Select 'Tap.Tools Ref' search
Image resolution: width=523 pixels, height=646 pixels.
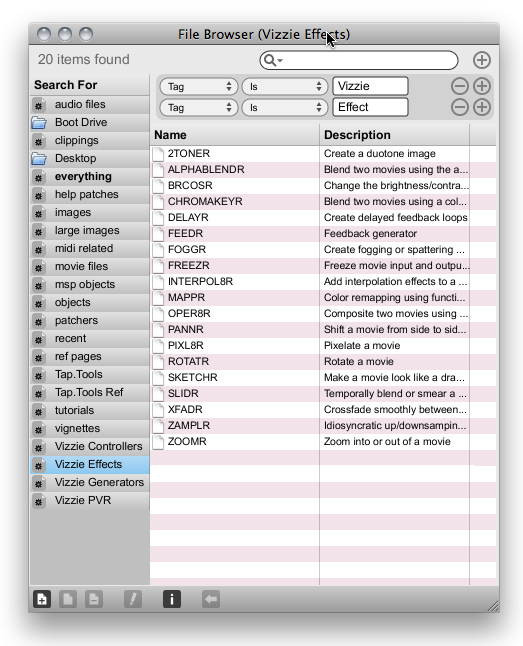[90, 393]
